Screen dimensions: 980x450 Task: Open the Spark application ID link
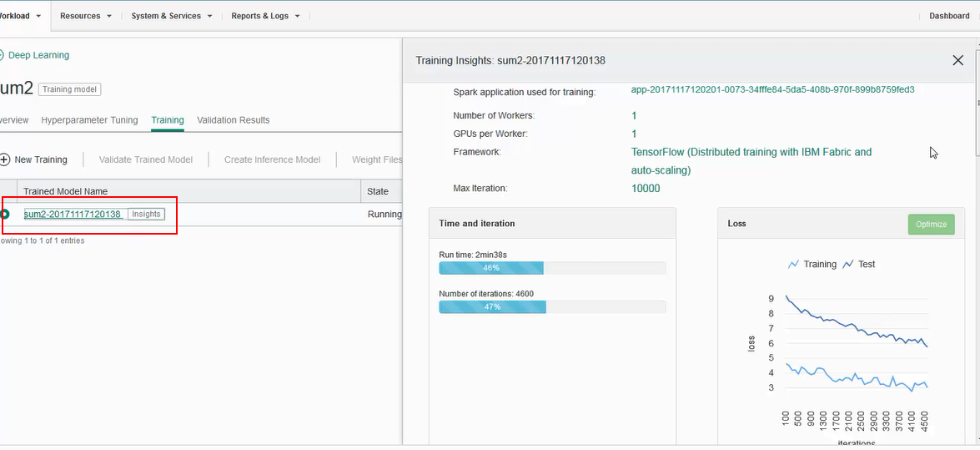772,89
